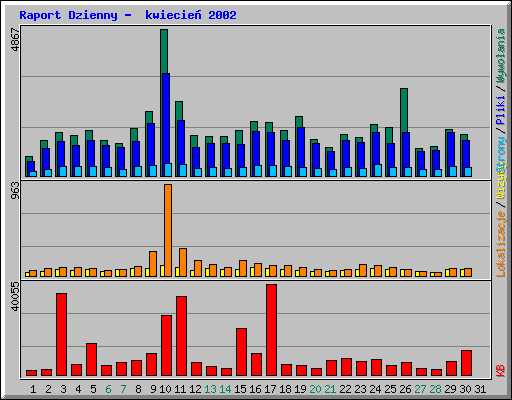Click the chart title Raport Dzienny kwiecień 2002
This screenshot has width=512, height=400.
pyautogui.click(x=128, y=15)
